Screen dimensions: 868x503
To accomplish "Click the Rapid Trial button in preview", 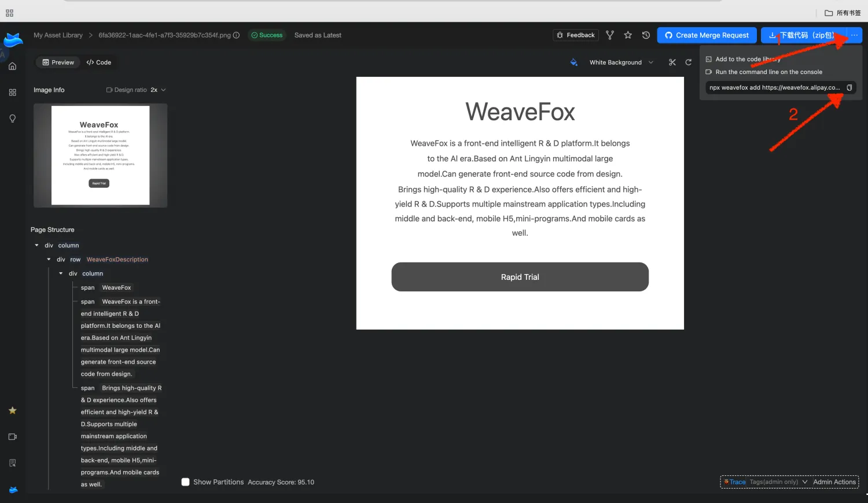I will click(520, 277).
